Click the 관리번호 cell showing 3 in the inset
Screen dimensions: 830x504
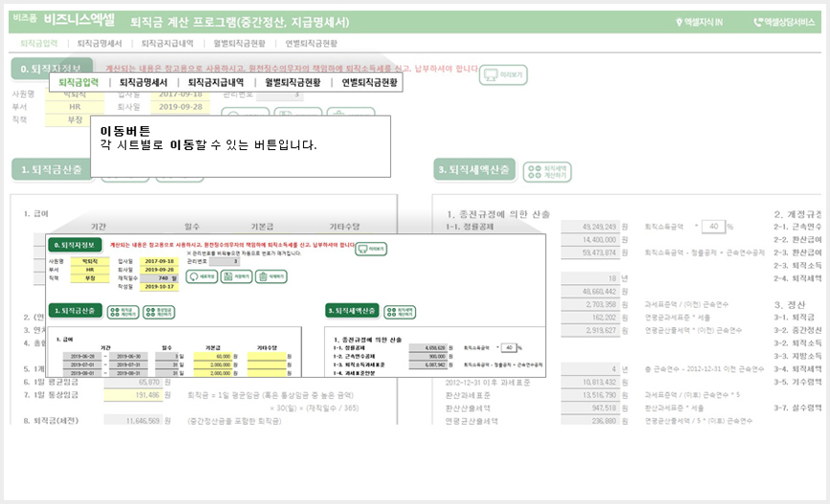[x=225, y=261]
